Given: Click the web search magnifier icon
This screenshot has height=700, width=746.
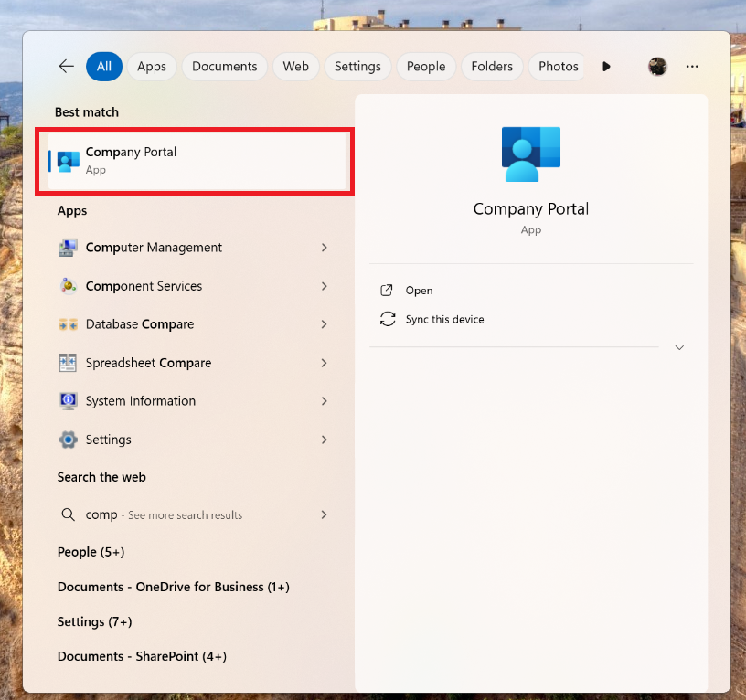Looking at the screenshot, I should click(68, 514).
